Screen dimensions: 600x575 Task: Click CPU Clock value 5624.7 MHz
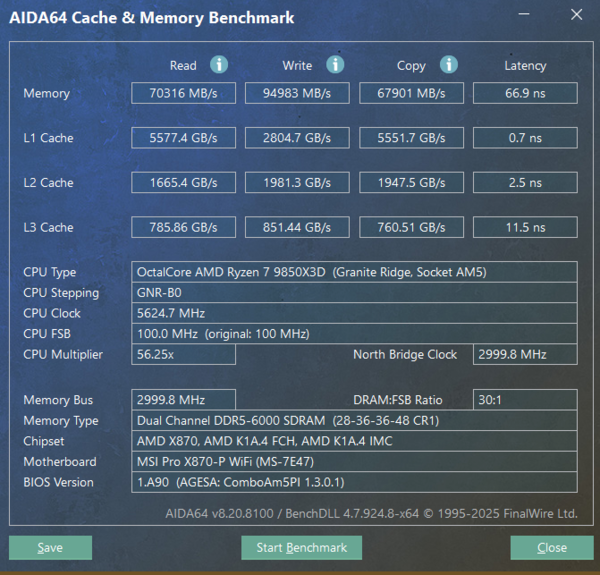tap(354, 313)
